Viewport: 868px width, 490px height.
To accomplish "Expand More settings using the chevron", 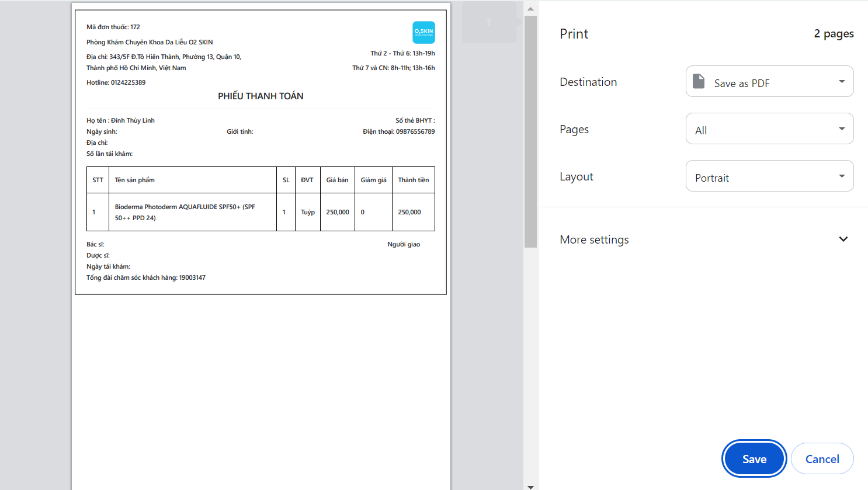I will (x=843, y=239).
